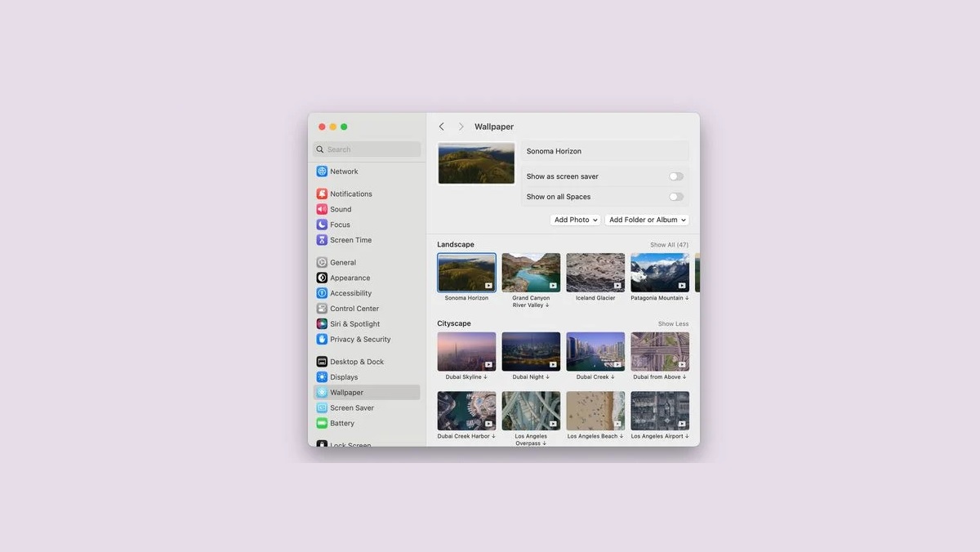
Task: Click Show All (47) for Landscape
Action: point(669,245)
